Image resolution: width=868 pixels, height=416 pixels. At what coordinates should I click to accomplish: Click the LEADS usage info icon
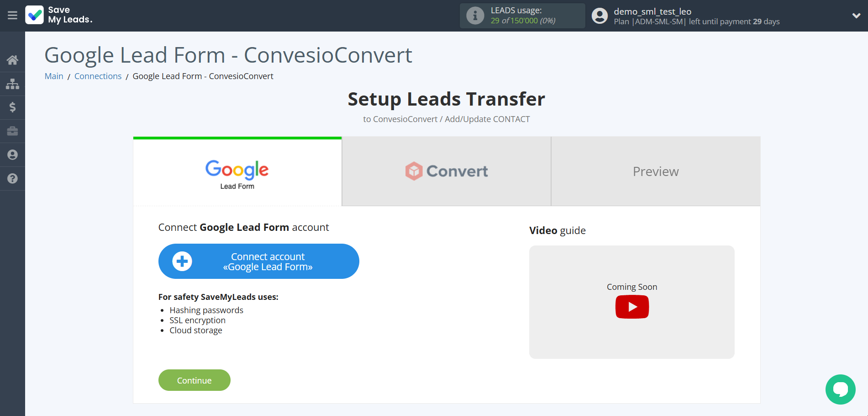click(475, 16)
